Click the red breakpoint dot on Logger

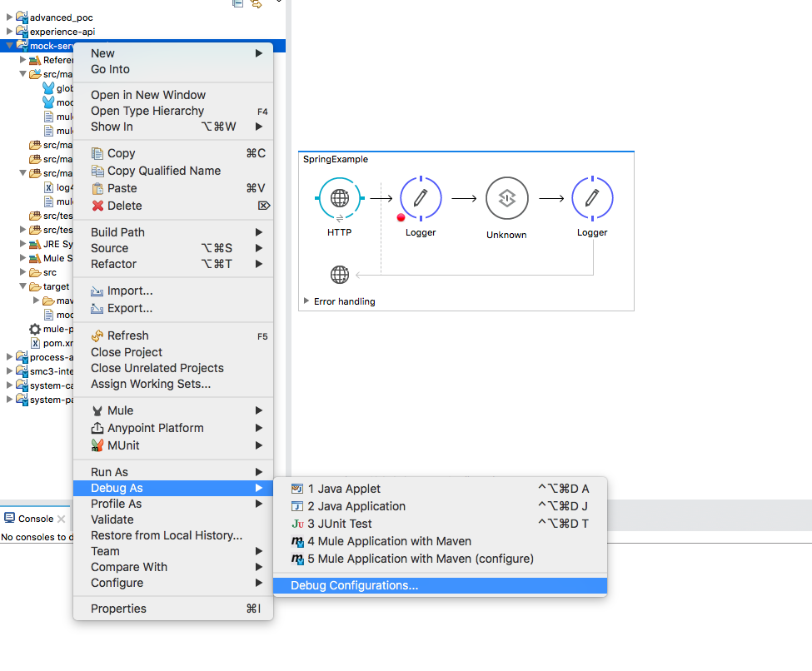tap(401, 217)
